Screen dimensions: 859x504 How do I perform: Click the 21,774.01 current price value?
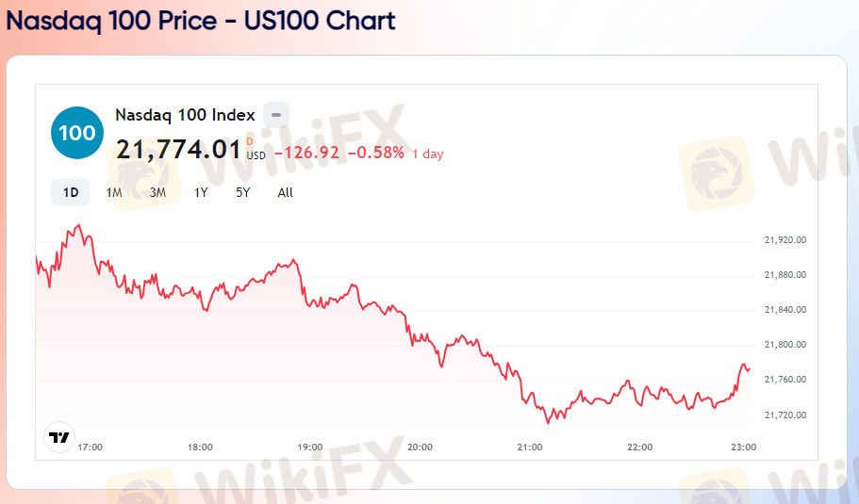pyautogui.click(x=178, y=150)
